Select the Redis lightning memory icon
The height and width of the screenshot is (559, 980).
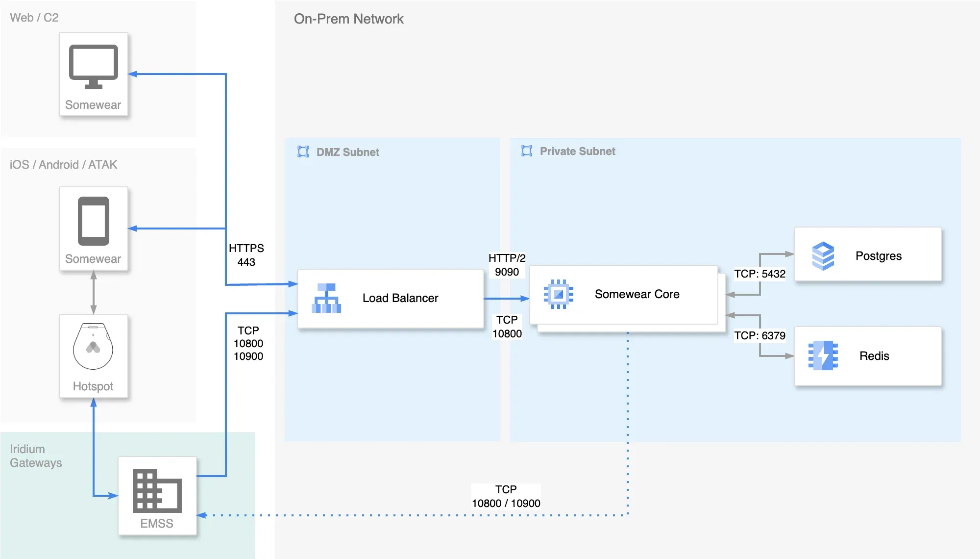tap(823, 356)
